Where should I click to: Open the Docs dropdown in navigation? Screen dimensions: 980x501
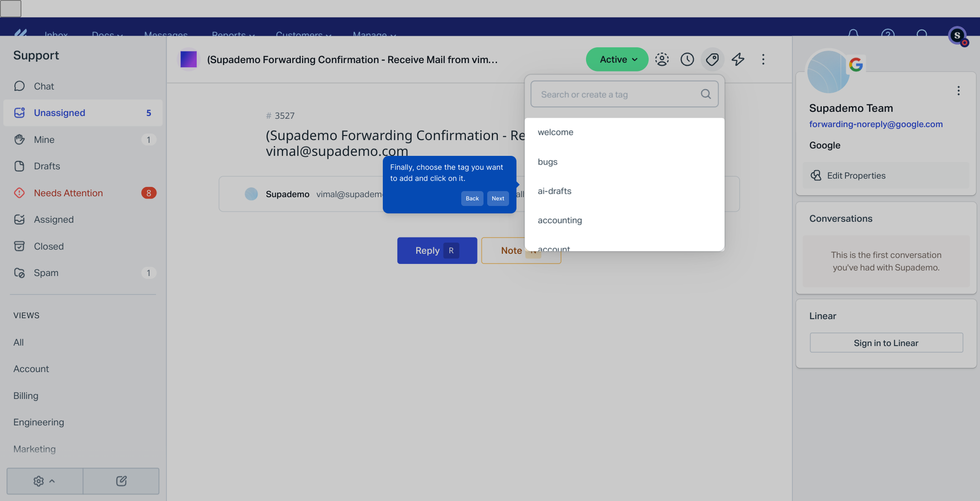(x=107, y=34)
